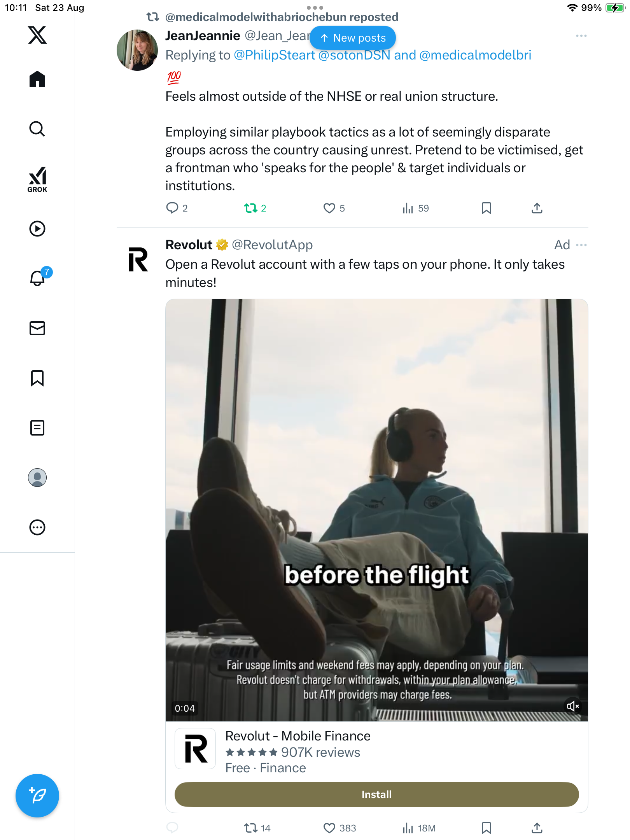The height and width of the screenshot is (840, 630).
Task: Tap the New posts pill
Action: (353, 38)
